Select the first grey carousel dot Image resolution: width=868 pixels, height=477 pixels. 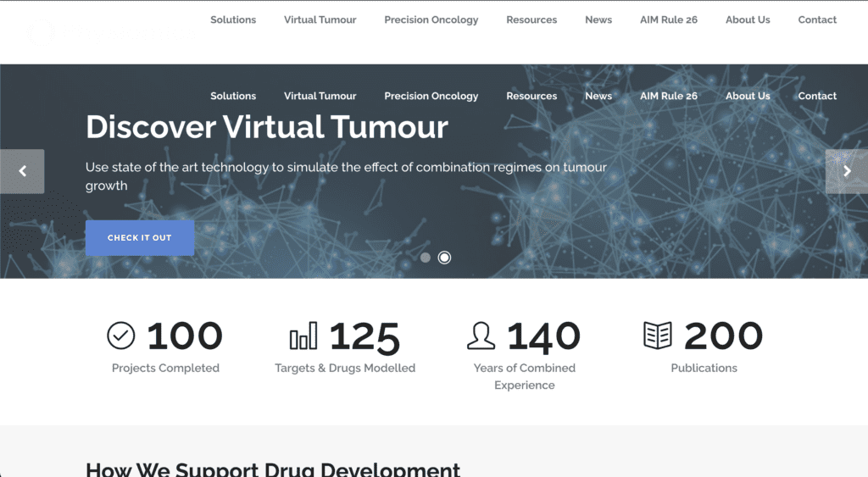(x=426, y=258)
